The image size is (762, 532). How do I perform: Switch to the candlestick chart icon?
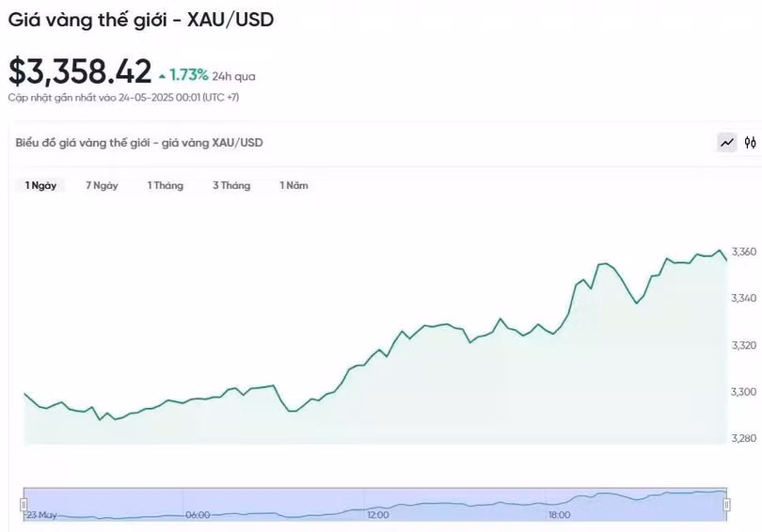[750, 143]
